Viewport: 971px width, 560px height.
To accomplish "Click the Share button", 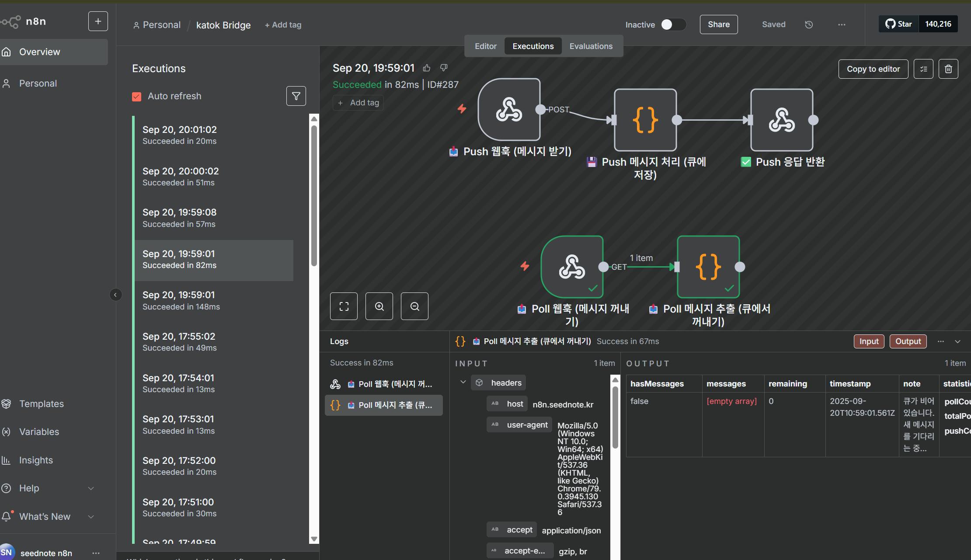I will [718, 24].
